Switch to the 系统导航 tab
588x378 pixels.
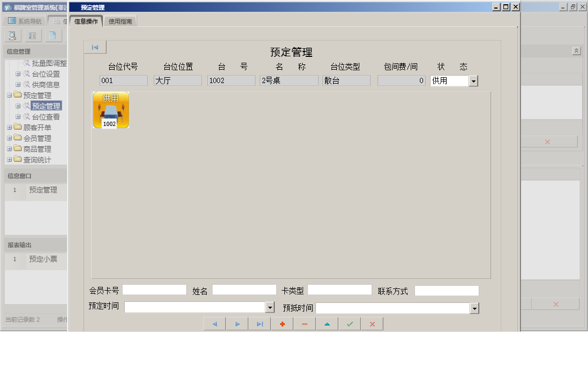coord(25,20)
